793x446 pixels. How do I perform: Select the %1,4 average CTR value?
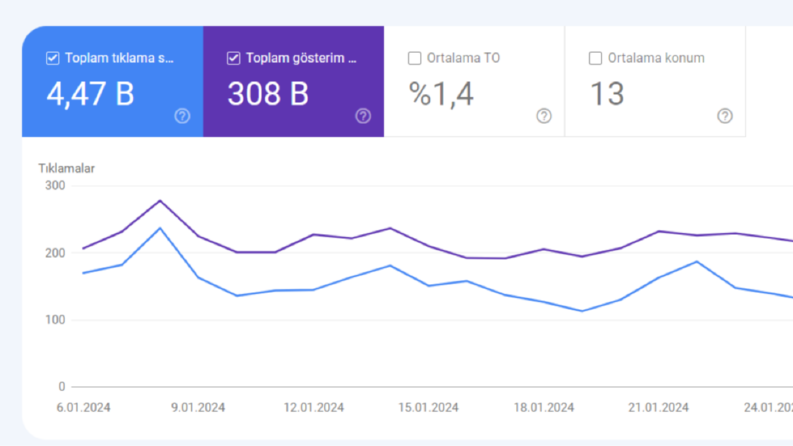pos(441,94)
